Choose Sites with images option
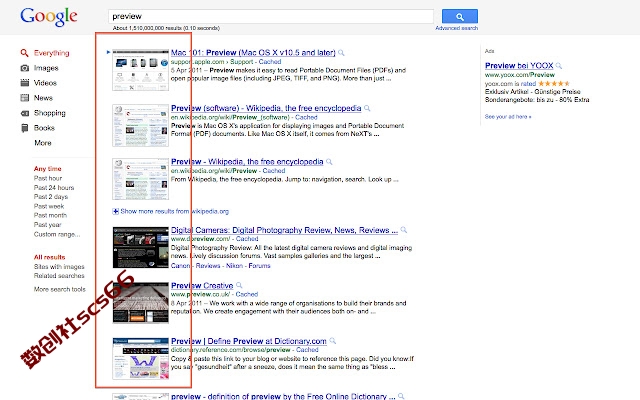 59,267
